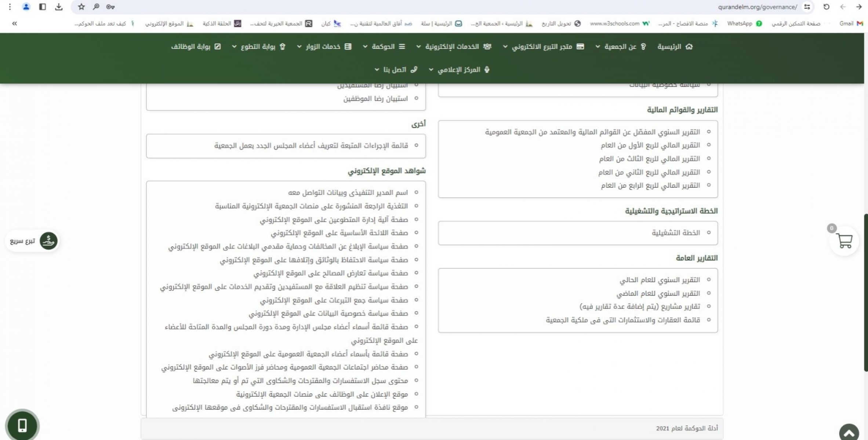The height and width of the screenshot is (440, 868).
Task: Click the scroll-to-top arrow button
Action: (x=849, y=433)
